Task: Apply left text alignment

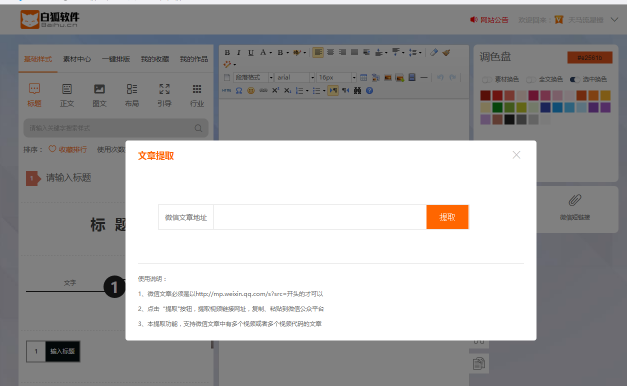Action: [x=318, y=52]
